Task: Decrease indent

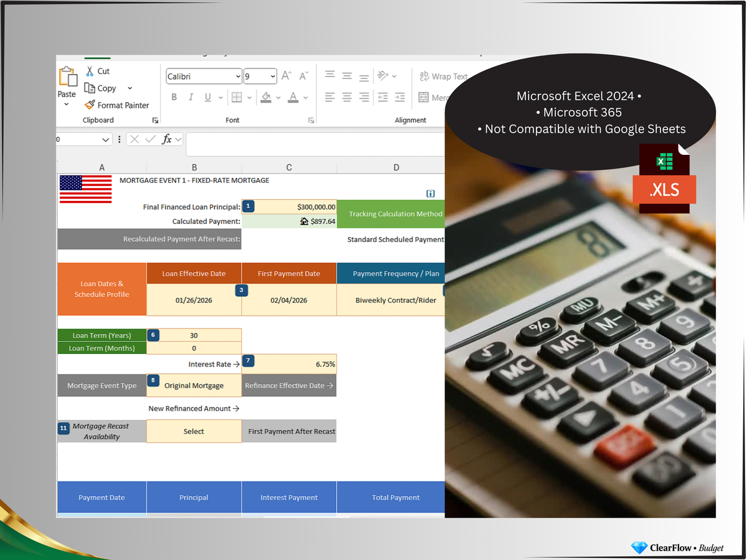Action: [383, 97]
